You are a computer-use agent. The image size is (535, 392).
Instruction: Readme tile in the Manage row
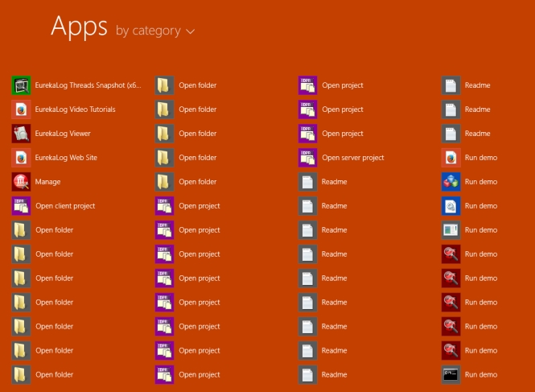pyautogui.click(x=323, y=182)
